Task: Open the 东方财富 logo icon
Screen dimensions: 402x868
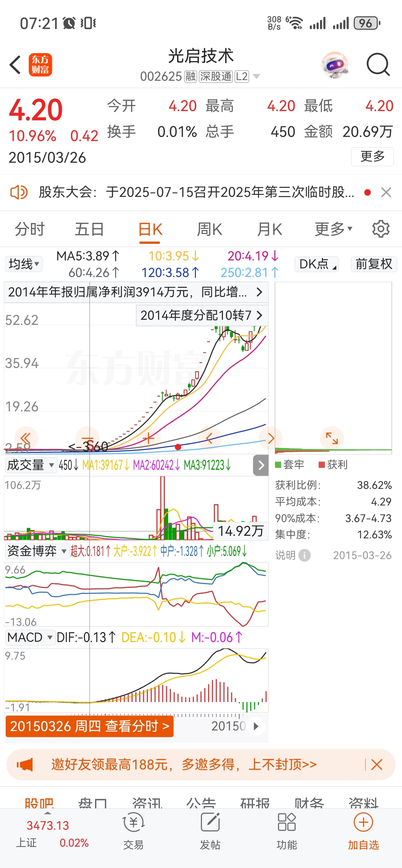Action: coord(40,65)
